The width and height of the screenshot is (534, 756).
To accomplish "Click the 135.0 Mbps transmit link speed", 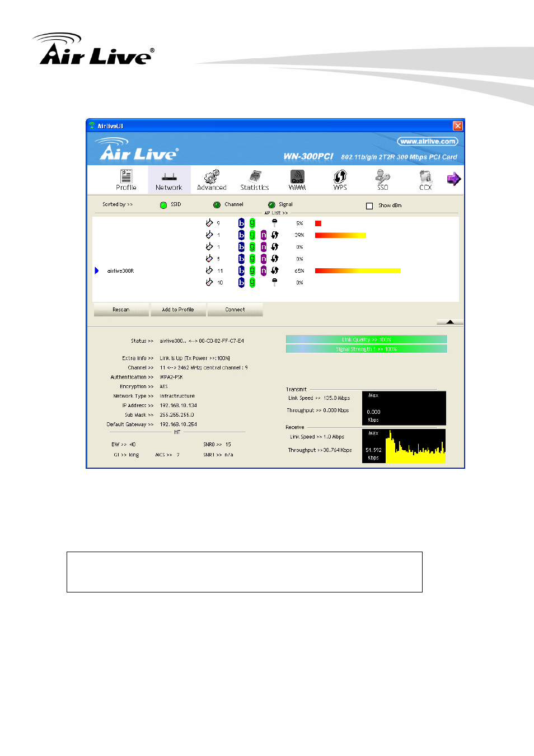I will (337, 398).
